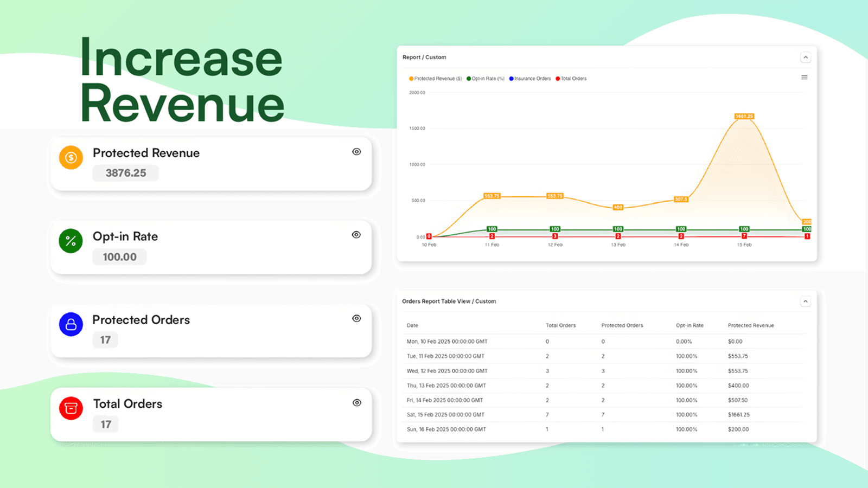This screenshot has width=868, height=488.
Task: Click the Opt-in Rate value 100.00
Action: pos(119,256)
